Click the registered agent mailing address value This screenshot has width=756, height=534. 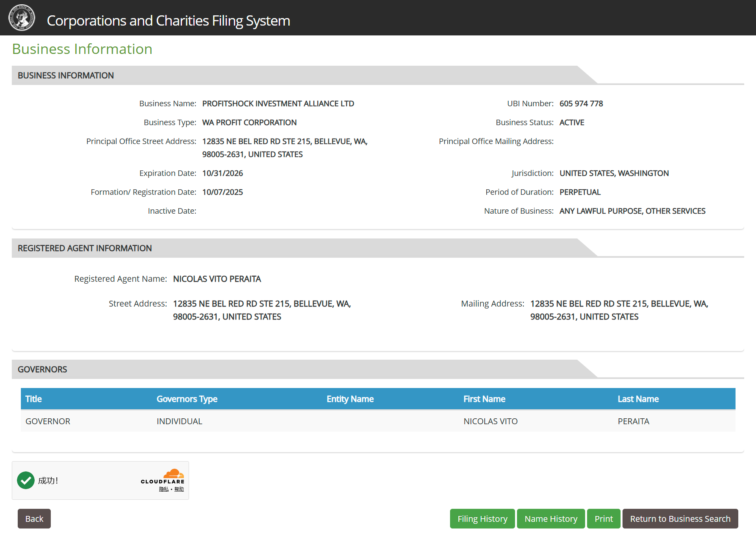click(x=619, y=310)
